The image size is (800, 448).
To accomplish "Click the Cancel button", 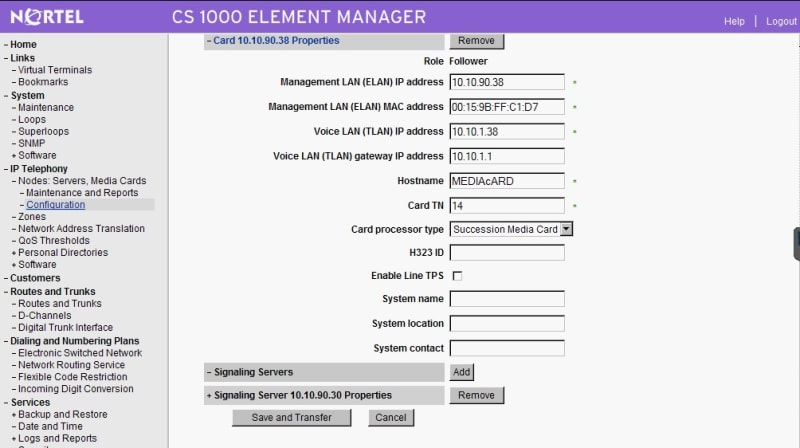I will coord(391,417).
